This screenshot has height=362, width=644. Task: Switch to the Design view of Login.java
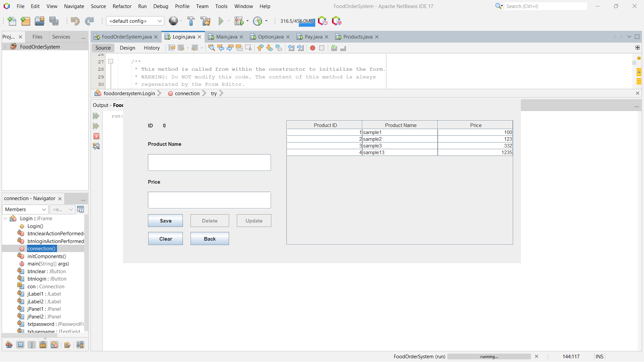click(127, 48)
